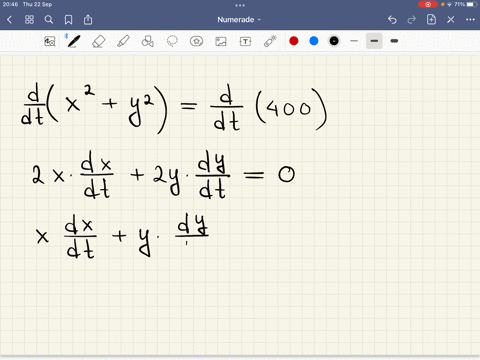Select the Text box tool

tap(245, 41)
